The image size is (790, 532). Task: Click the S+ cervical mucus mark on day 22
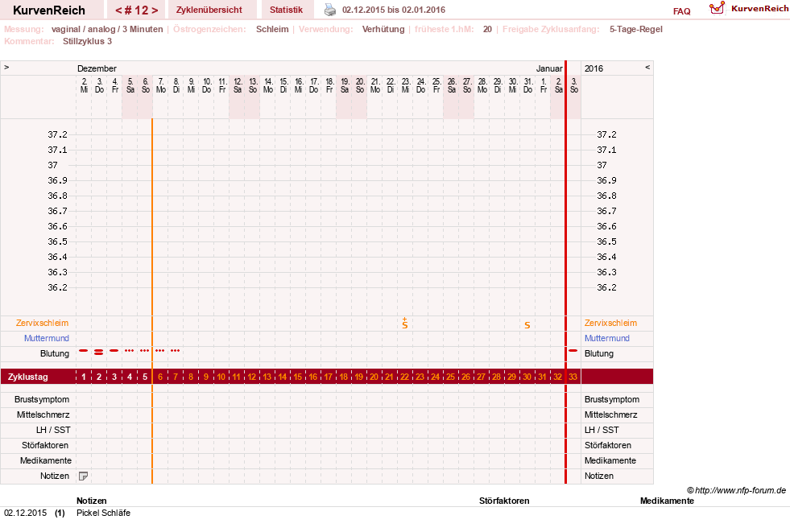tap(405, 323)
